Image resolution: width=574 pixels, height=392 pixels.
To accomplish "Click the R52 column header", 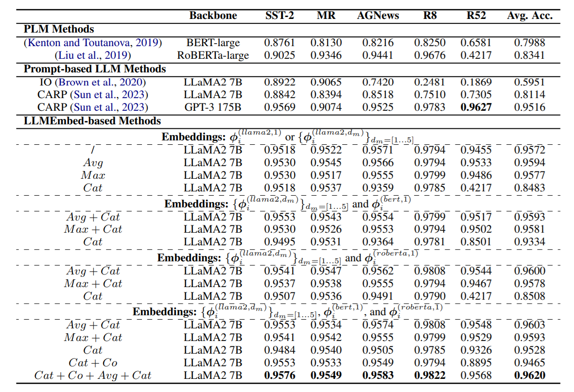I will tap(476, 16).
